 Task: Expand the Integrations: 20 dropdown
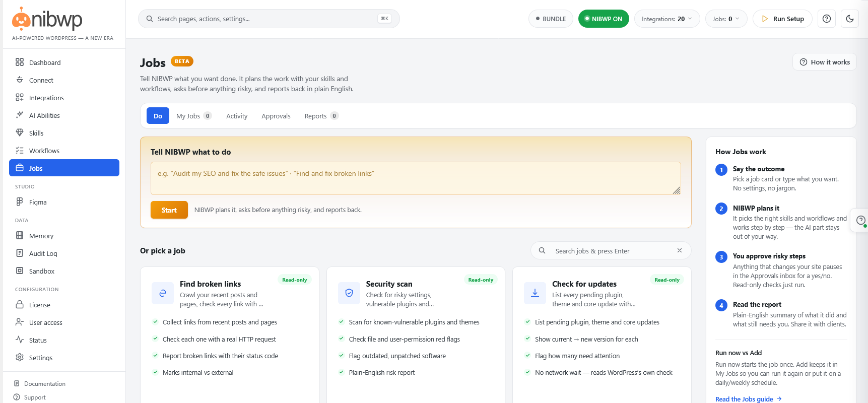pos(667,19)
